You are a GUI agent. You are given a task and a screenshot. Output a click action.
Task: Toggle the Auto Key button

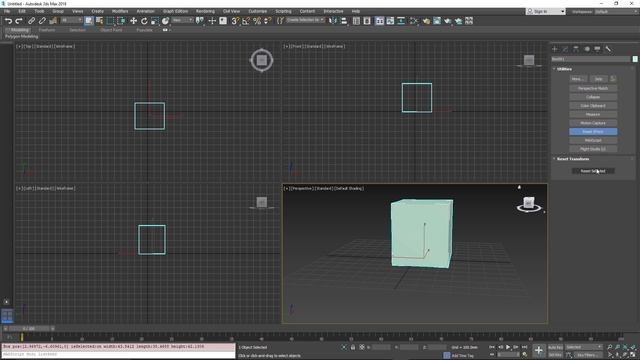point(555,347)
